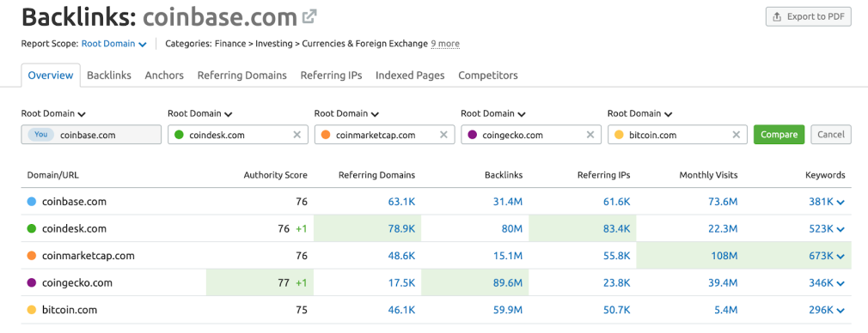This screenshot has height=333, width=868.
Task: Expand Root Domain dropdown above coinmarketcap.com field
Action: coord(346,113)
